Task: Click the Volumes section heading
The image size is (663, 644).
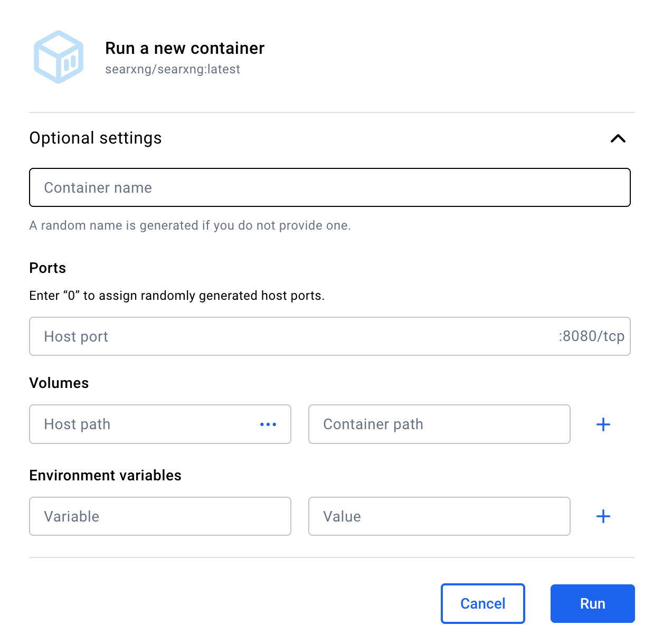Action: pyautogui.click(x=59, y=383)
